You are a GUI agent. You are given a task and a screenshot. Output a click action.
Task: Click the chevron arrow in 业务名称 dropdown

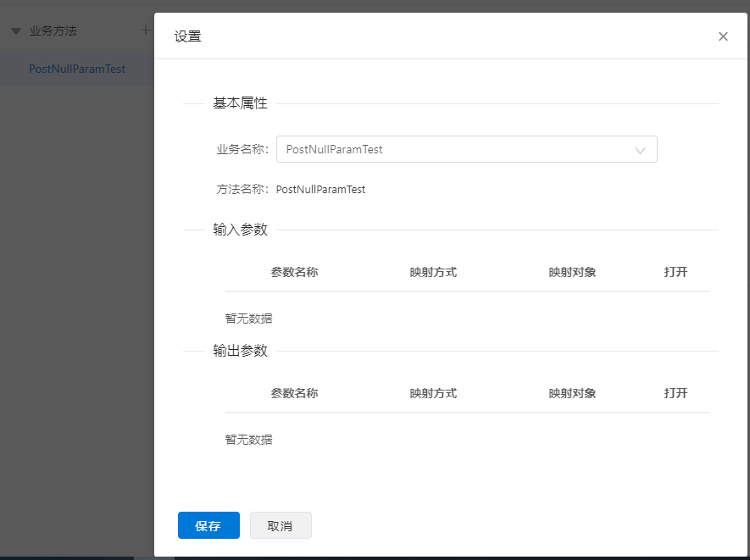[x=641, y=150]
